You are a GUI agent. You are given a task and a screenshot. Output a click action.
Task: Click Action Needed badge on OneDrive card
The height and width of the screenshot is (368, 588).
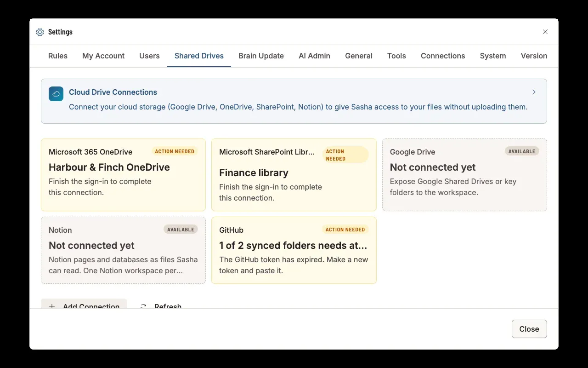(175, 151)
